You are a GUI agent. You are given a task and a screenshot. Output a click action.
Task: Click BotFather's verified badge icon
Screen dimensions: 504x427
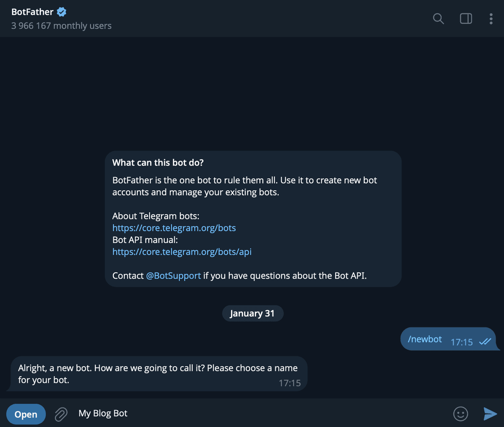click(x=61, y=12)
